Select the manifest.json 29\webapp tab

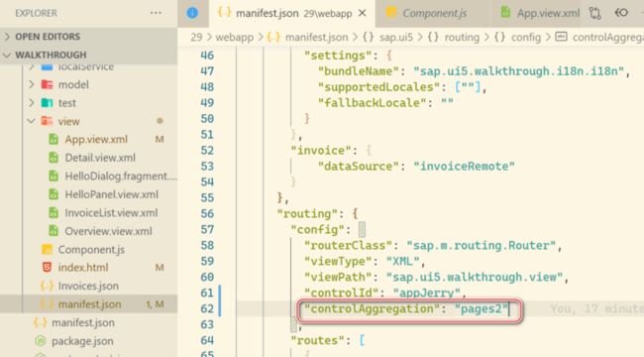(x=293, y=13)
